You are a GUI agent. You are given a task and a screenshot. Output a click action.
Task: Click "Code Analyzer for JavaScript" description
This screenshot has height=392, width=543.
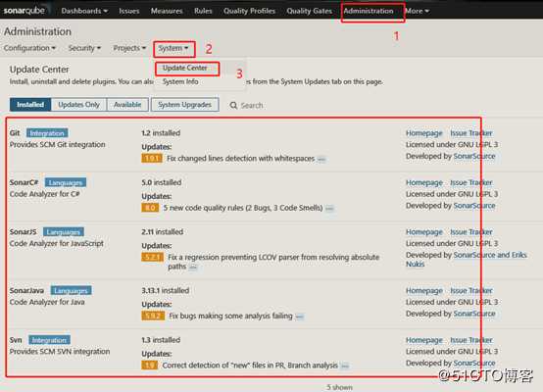click(x=57, y=243)
